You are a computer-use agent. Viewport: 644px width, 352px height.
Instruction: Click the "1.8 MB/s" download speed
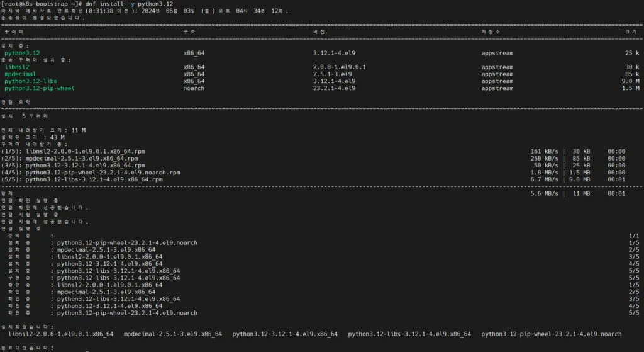pos(544,173)
